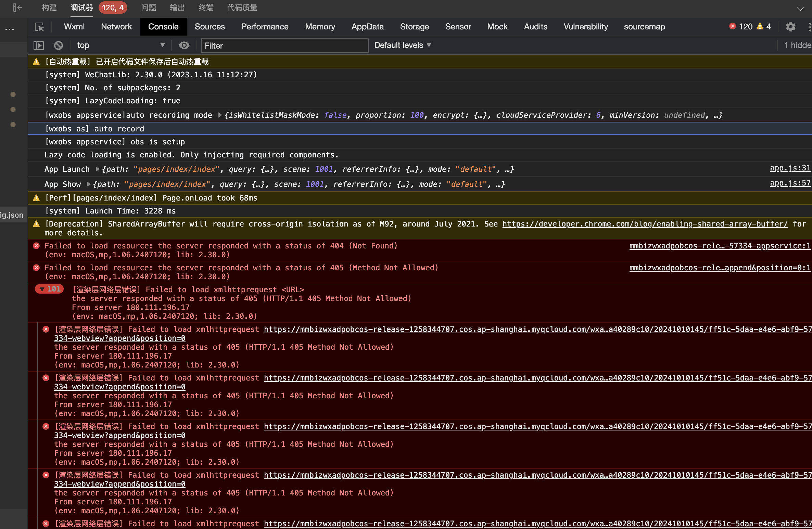Click the yellow warning count icon
The height and width of the screenshot is (529, 812).
(x=760, y=26)
